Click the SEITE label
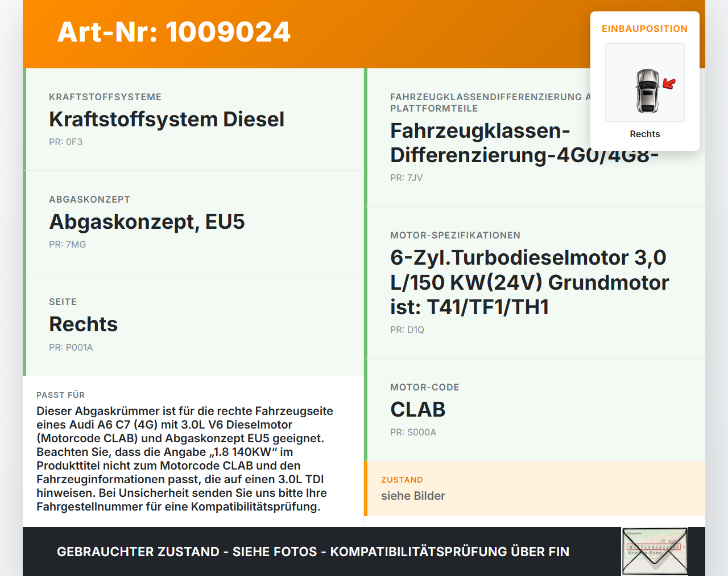Image resolution: width=728 pixels, height=576 pixels. pos(63,302)
